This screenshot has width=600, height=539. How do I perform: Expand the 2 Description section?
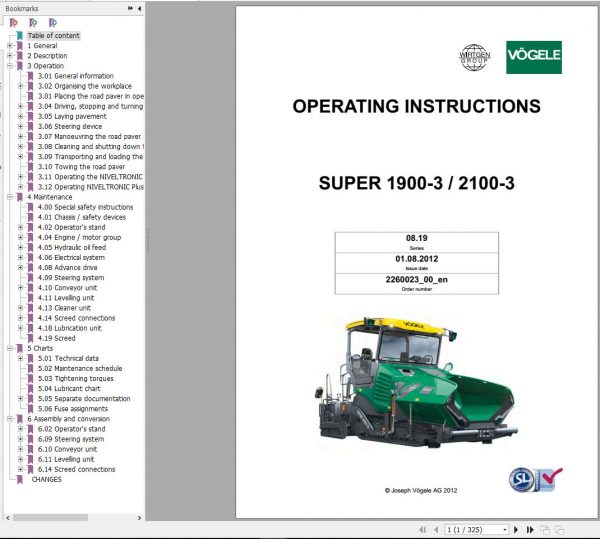[x=10, y=55]
